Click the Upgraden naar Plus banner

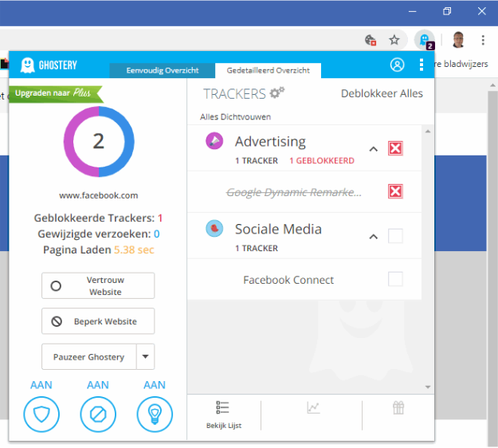pyautogui.click(x=56, y=93)
